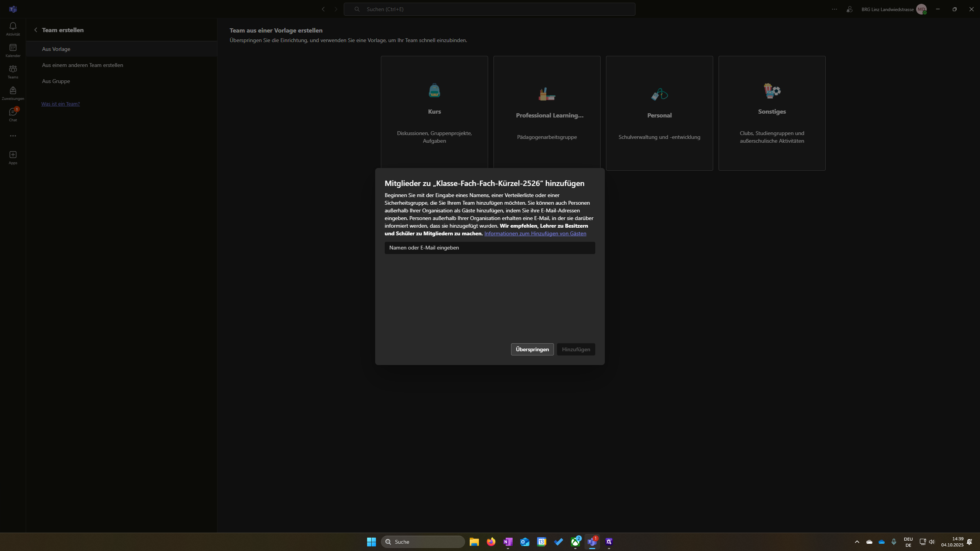Open the profile avatar menu
The width and height of the screenshot is (980, 551).
[921, 9]
